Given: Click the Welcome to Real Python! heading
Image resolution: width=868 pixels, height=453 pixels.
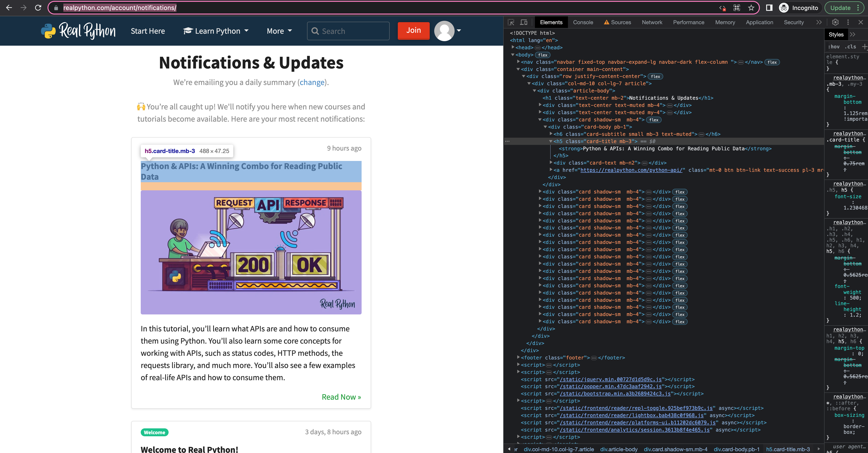Looking at the screenshot, I should (189, 449).
